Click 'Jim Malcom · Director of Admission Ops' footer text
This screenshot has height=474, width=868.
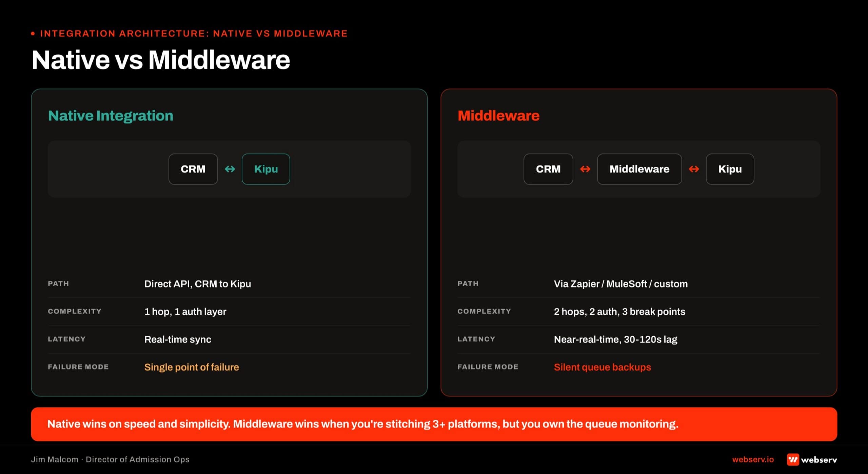coord(110,459)
